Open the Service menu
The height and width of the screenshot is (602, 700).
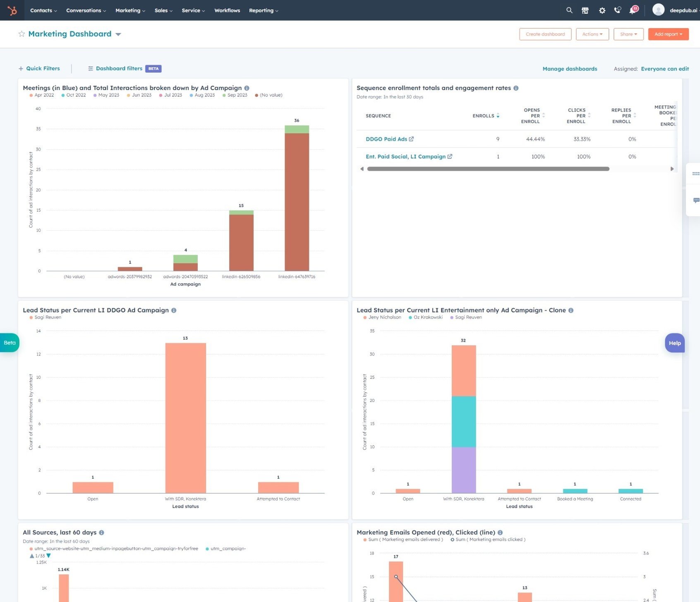(193, 10)
